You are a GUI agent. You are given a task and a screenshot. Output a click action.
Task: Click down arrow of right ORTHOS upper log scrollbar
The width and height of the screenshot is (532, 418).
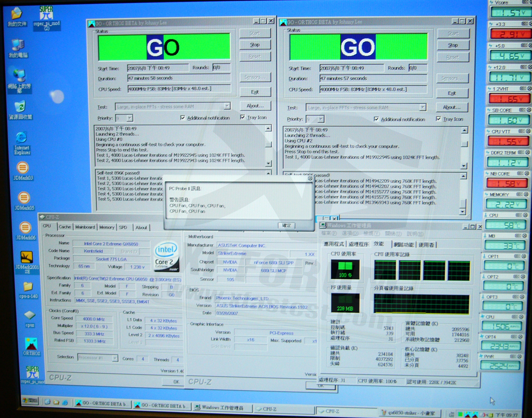(464, 166)
